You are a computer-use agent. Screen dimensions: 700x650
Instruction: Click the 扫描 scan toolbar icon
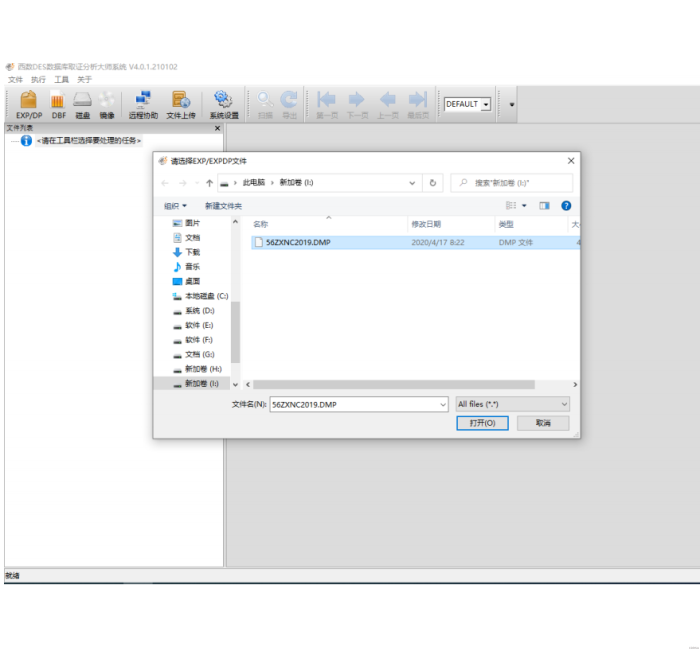pos(265,105)
